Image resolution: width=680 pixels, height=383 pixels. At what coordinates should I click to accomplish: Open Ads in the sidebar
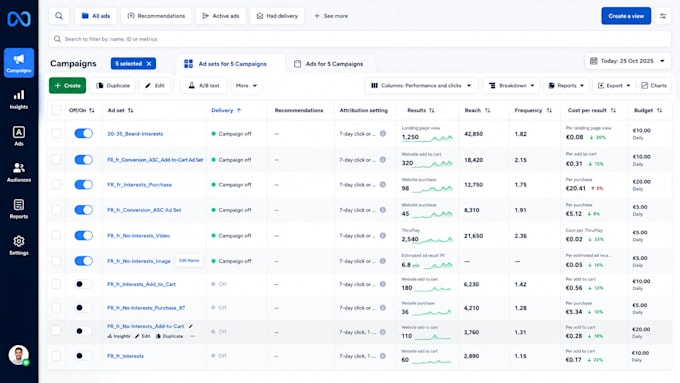(x=19, y=136)
